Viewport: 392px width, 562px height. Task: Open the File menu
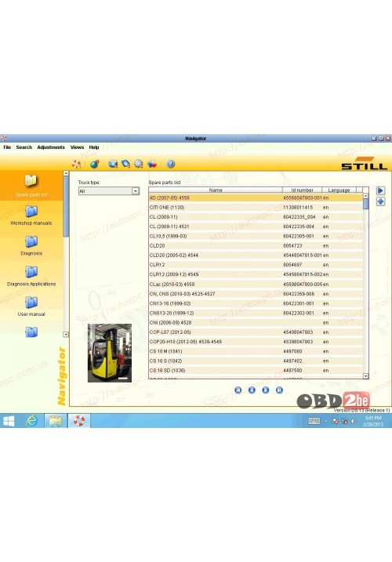[x=7, y=147]
